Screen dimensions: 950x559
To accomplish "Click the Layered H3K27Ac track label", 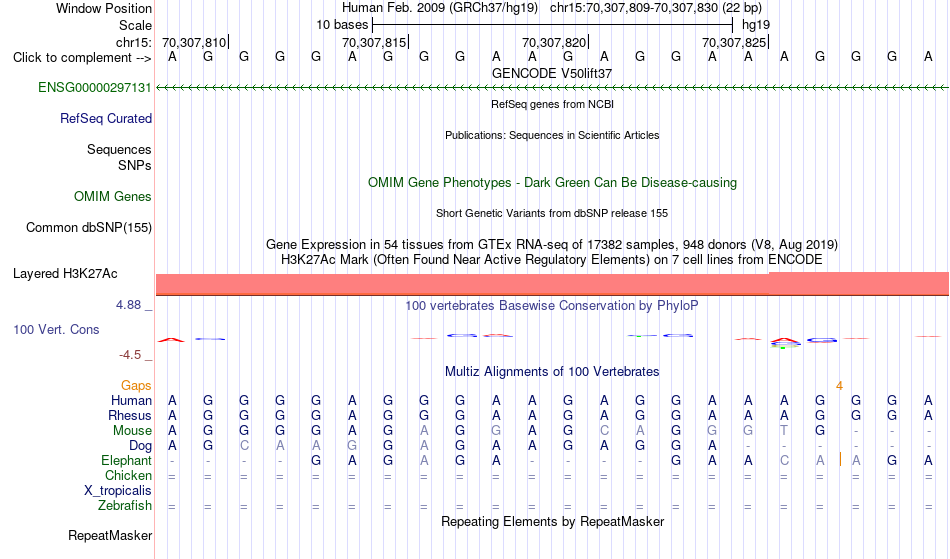I will 65,274.
